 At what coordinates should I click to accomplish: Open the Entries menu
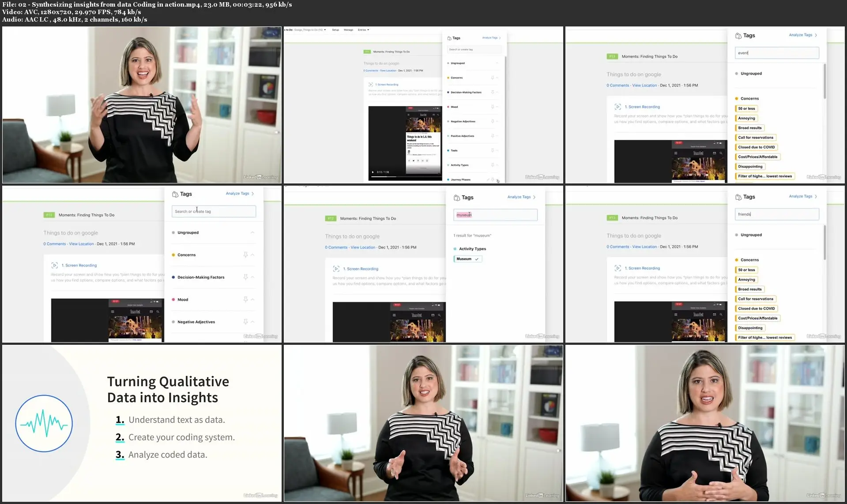pyautogui.click(x=363, y=30)
